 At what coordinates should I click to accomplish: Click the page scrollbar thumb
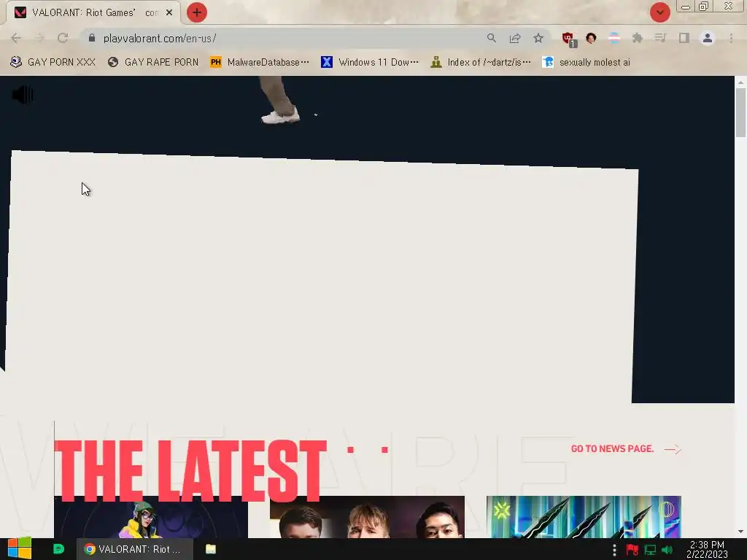tap(740, 112)
